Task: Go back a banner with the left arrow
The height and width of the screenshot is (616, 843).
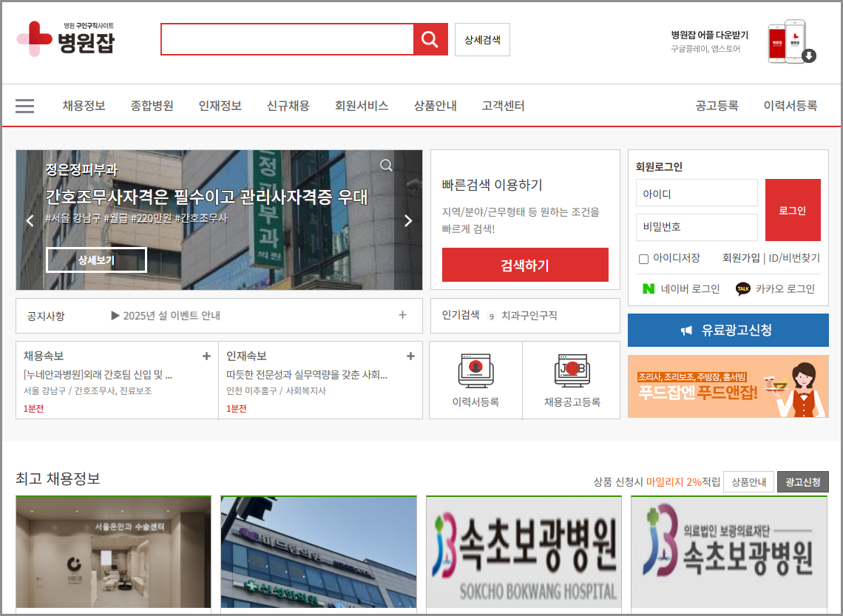Action: 30,220
